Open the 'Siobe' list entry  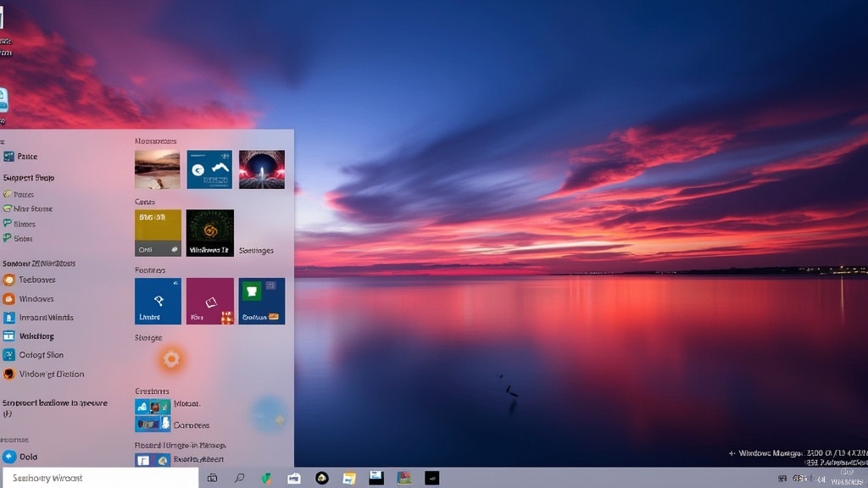[19, 238]
